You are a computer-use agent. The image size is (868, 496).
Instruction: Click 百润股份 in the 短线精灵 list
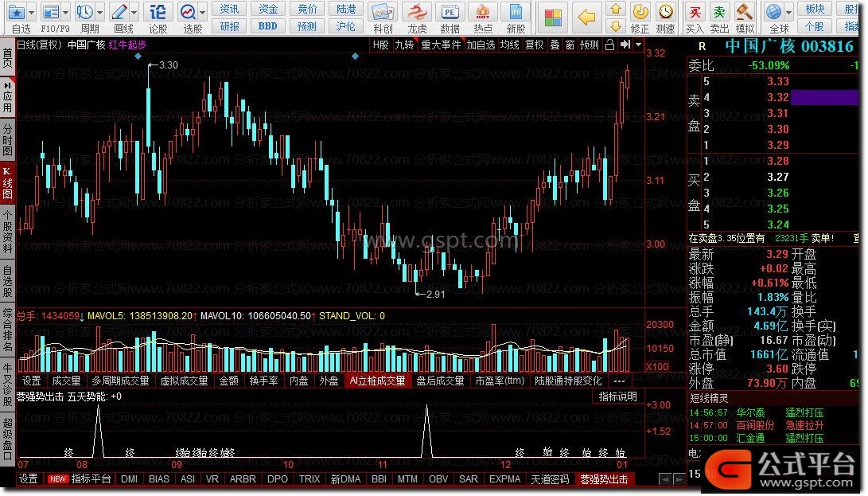(755, 425)
